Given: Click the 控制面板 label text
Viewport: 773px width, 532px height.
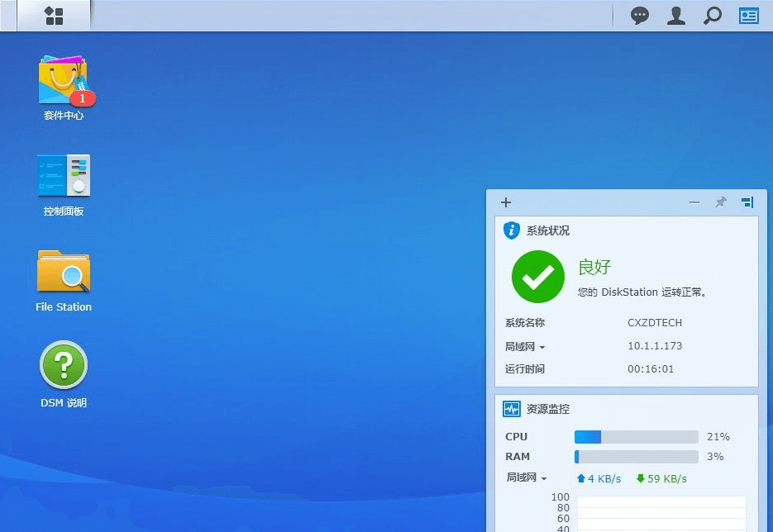Looking at the screenshot, I should [x=64, y=211].
